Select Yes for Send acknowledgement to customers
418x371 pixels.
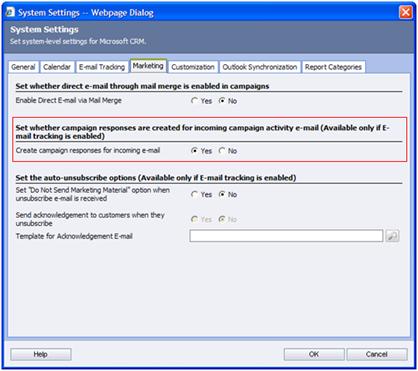click(194, 219)
